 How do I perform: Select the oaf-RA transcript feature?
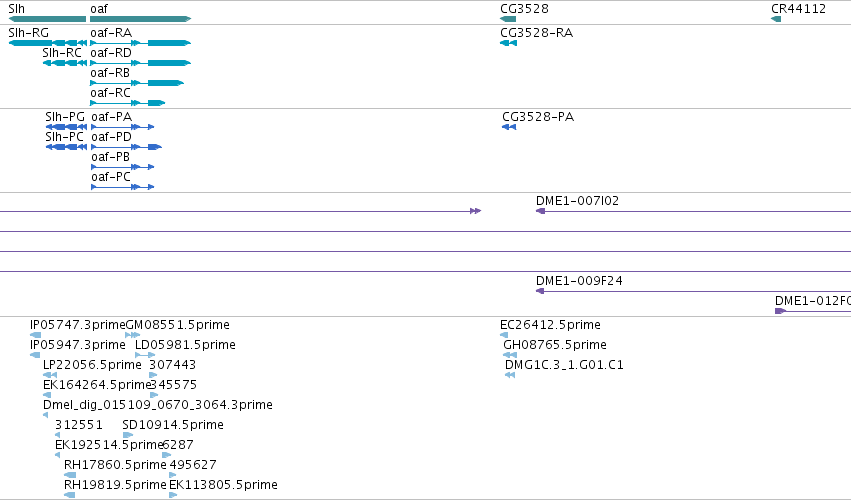pos(141,43)
